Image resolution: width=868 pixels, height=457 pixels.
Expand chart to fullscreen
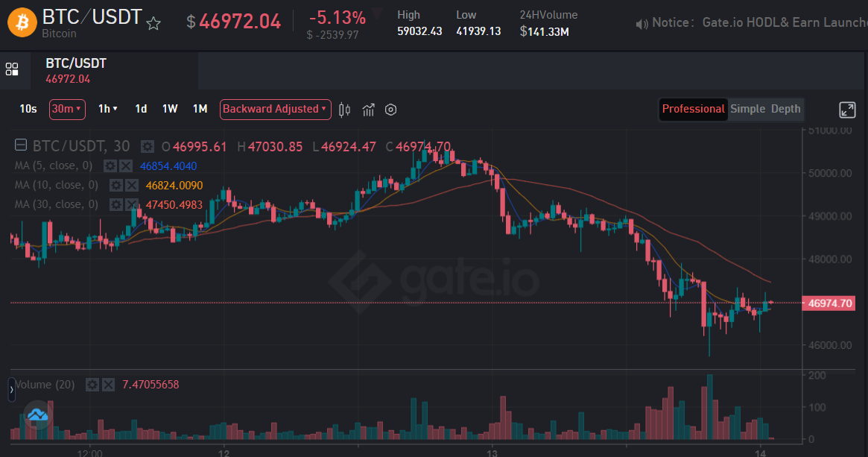[x=847, y=110]
